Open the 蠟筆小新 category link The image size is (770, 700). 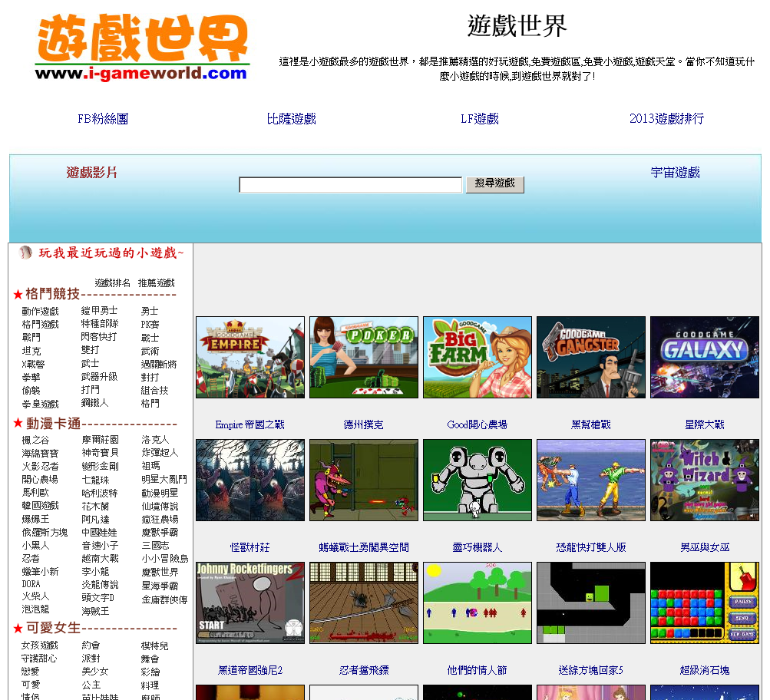(x=40, y=571)
